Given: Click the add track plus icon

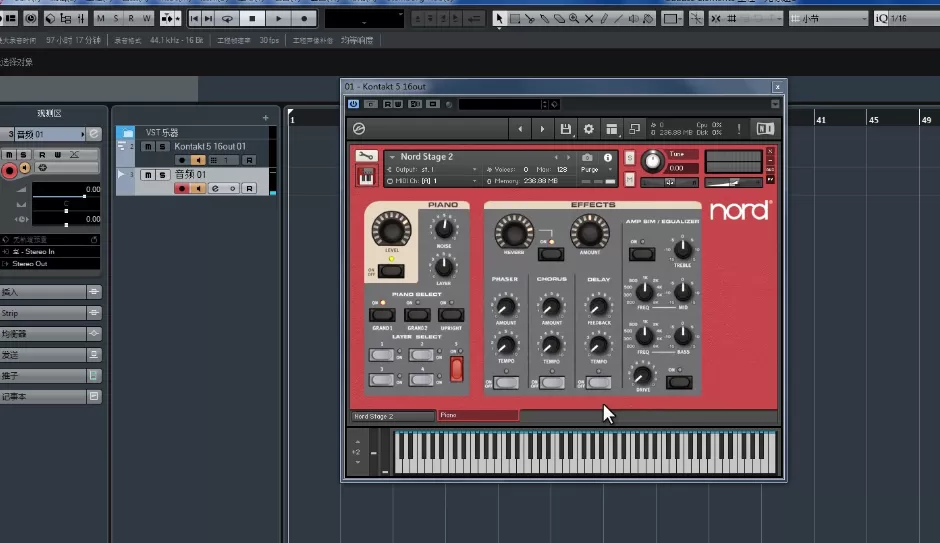Looking at the screenshot, I should (265, 118).
